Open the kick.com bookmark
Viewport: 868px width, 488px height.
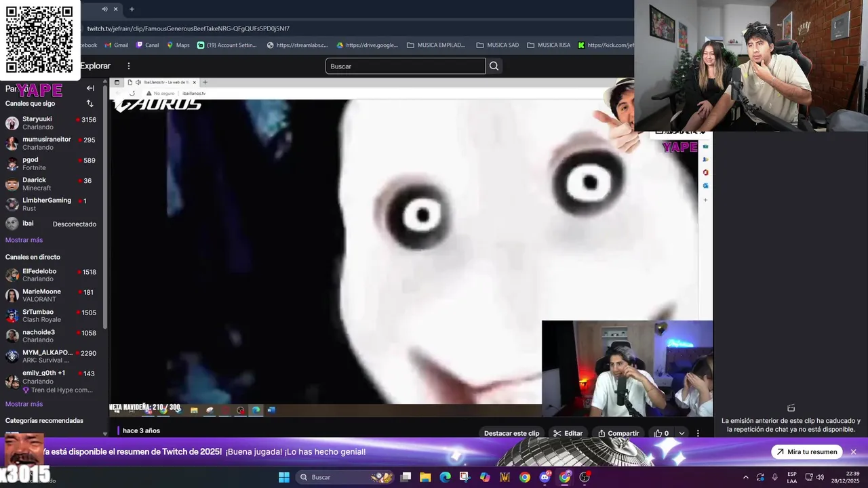(x=606, y=45)
